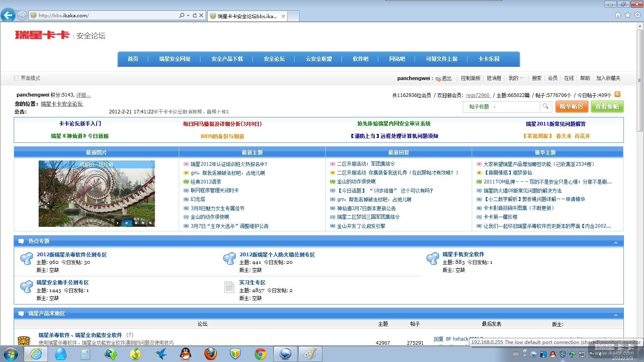The height and width of the screenshot is (362, 644).
Task: Click the refresh icon in address bar
Action: (195, 15)
